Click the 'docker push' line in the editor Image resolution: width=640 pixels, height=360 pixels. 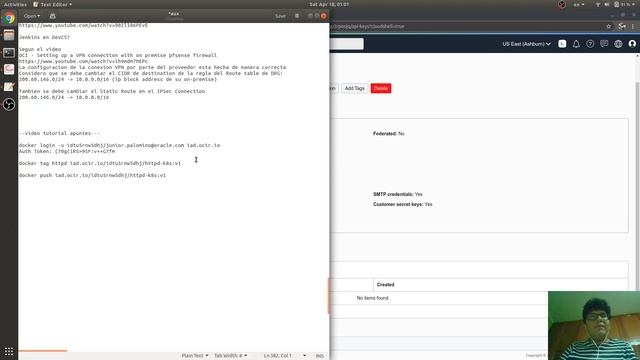92,175
